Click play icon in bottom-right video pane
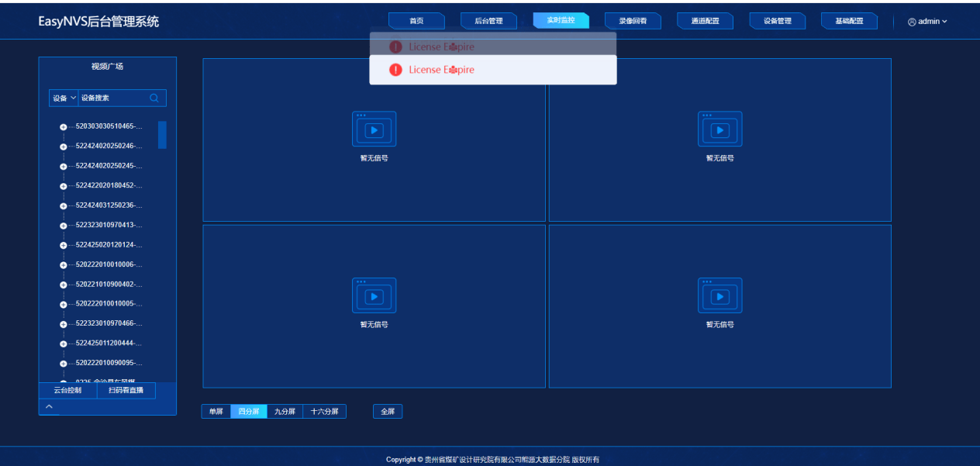The image size is (980, 466). tap(720, 296)
